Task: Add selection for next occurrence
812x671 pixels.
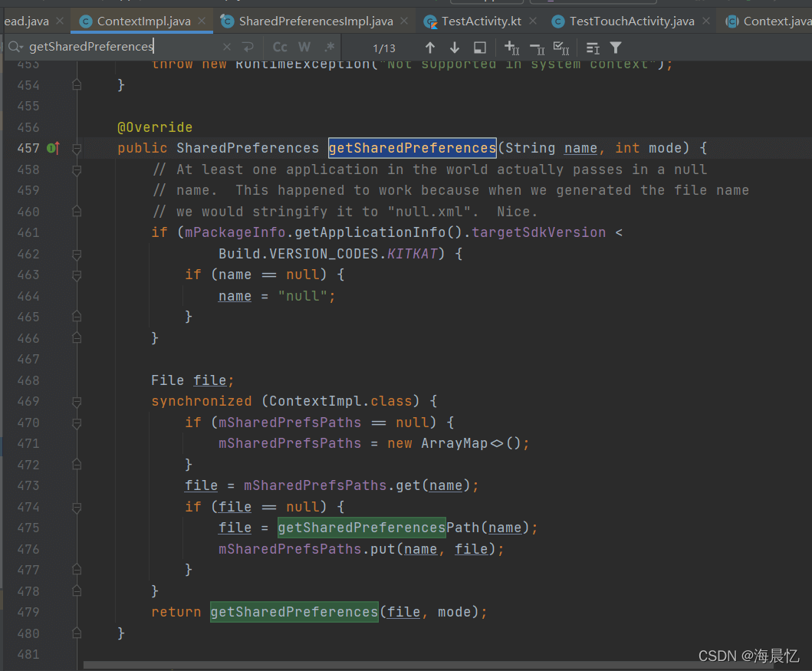Action: click(511, 48)
